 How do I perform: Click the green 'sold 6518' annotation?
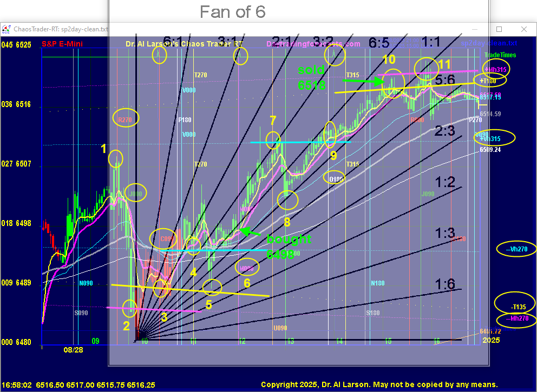pos(311,77)
